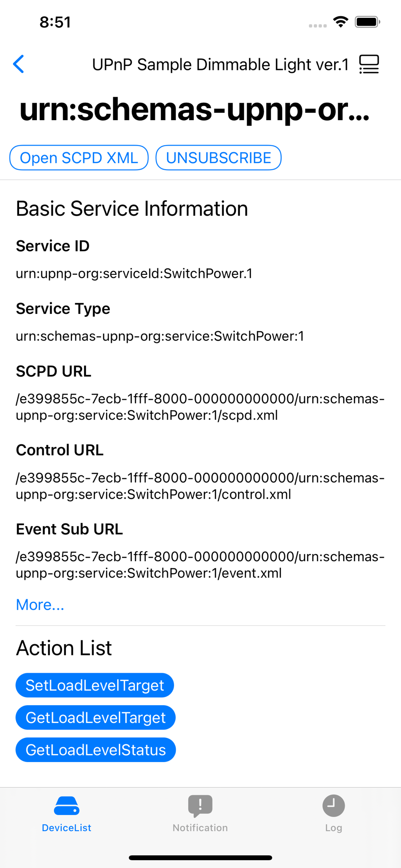Image resolution: width=401 pixels, height=868 pixels.
Task: Click Open SCPD XML button
Action: pyautogui.click(x=79, y=158)
